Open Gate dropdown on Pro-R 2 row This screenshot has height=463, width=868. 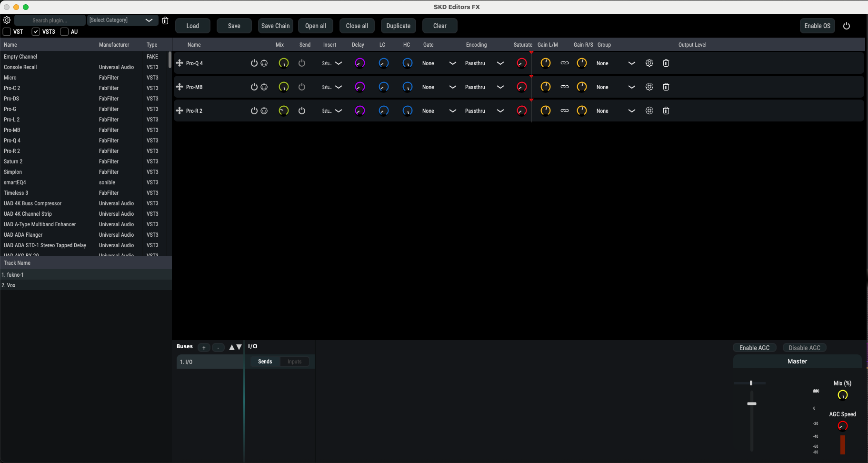[439, 111]
